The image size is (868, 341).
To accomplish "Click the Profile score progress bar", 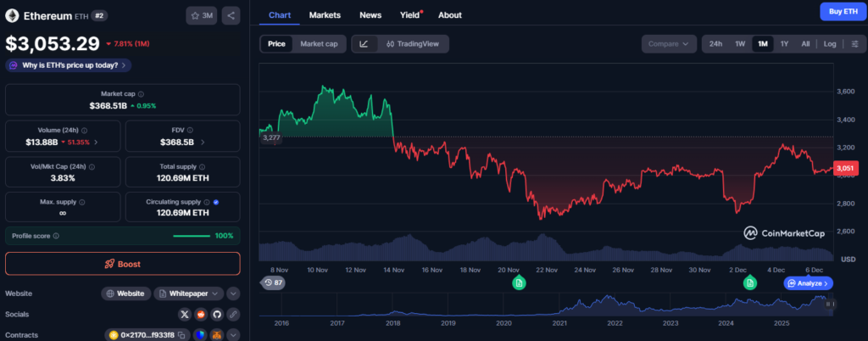I will click(190, 236).
